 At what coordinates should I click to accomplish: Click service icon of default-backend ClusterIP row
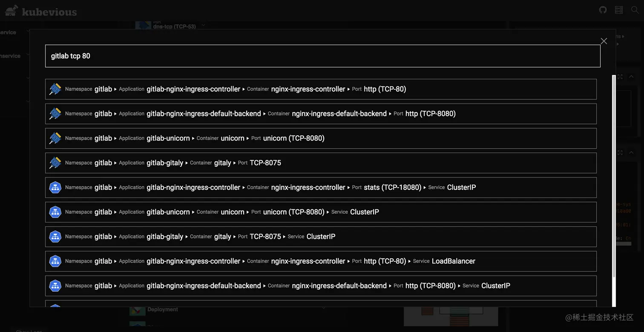click(x=55, y=286)
